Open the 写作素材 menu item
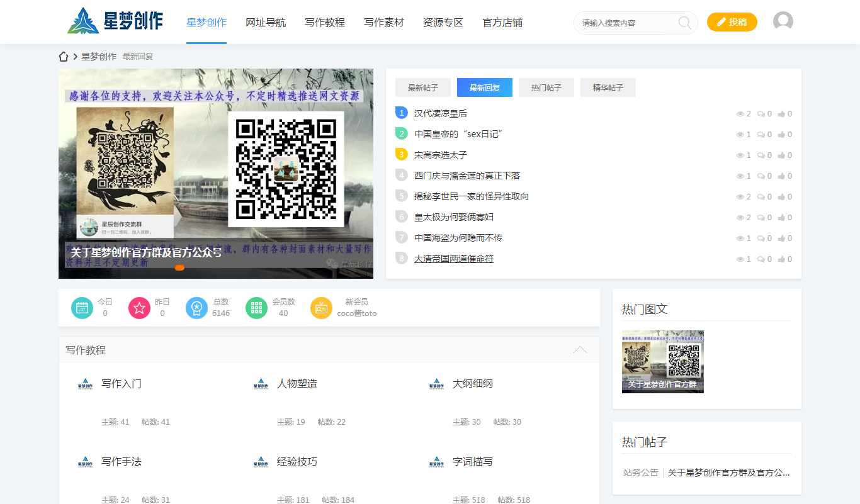Image resolution: width=860 pixels, height=504 pixels. pos(384,23)
